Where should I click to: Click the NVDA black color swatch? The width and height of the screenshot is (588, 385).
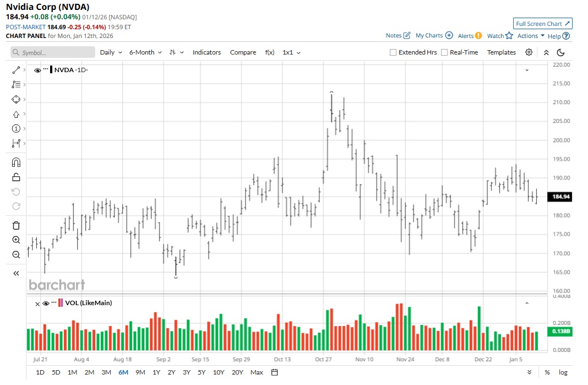[x=51, y=70]
